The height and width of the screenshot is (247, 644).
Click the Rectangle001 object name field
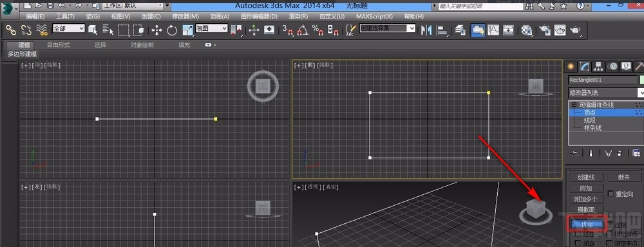tap(603, 80)
